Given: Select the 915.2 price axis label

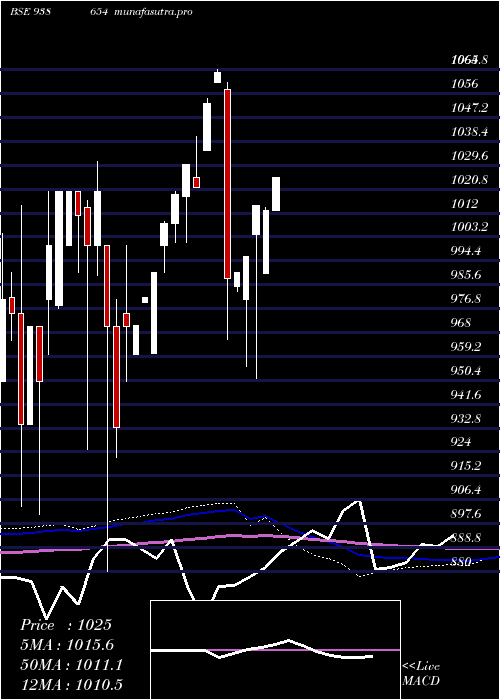Looking at the screenshot, I should [466, 466].
